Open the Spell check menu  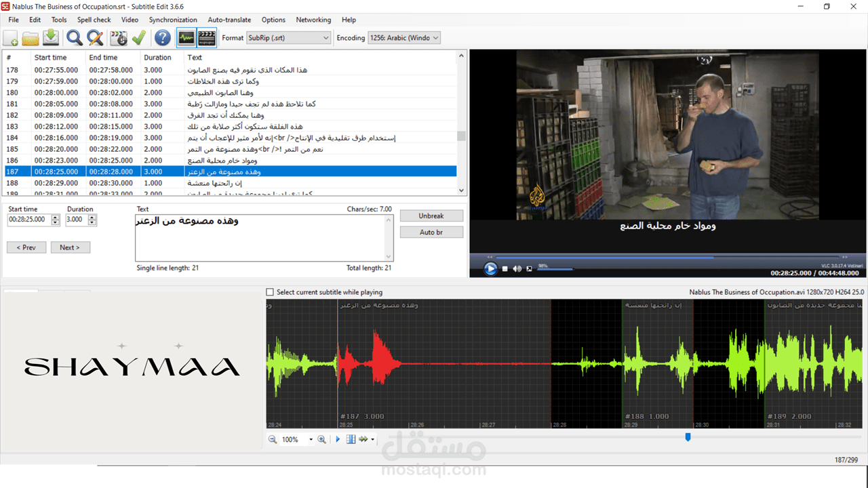[x=94, y=20]
